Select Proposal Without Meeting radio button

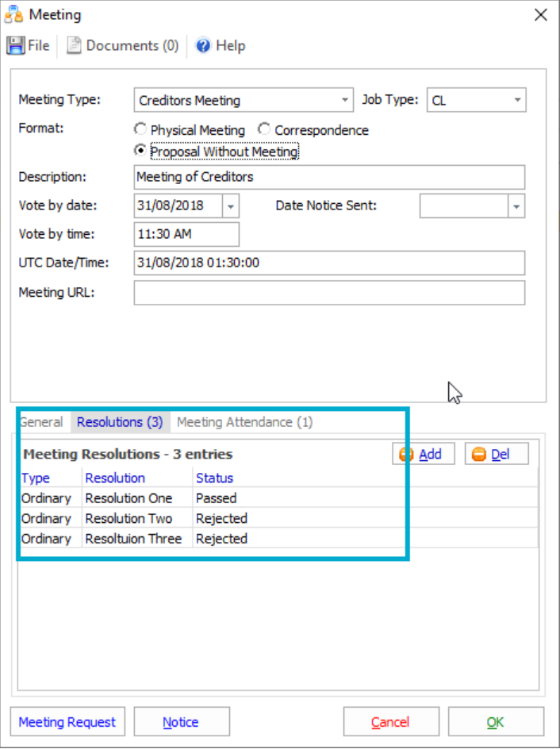click(140, 151)
